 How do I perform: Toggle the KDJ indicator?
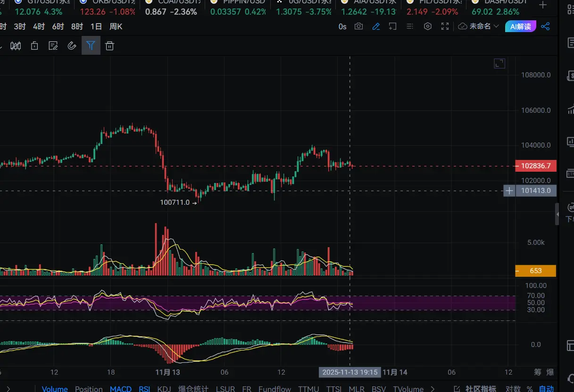point(164,389)
